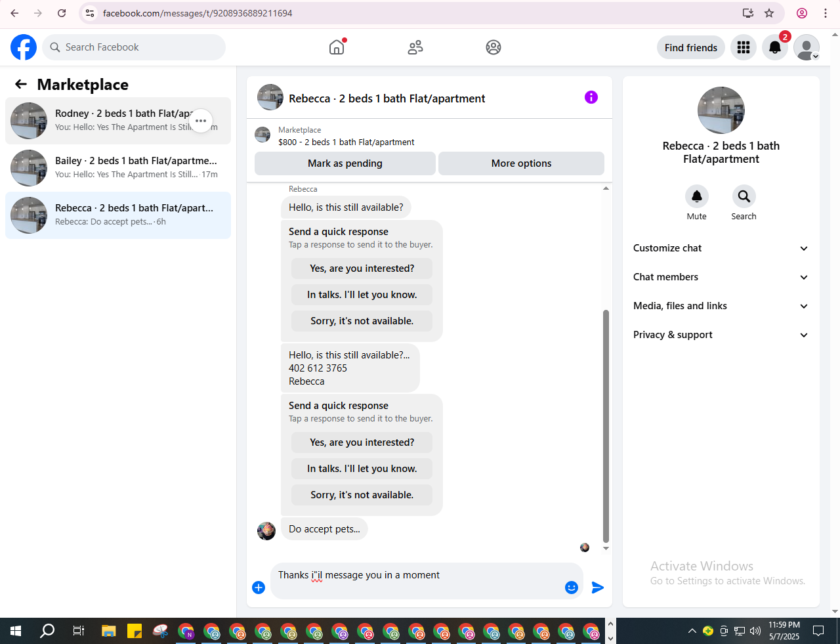840x644 pixels.
Task: Open Chrome three-dot menu
Action: pyautogui.click(x=826, y=13)
